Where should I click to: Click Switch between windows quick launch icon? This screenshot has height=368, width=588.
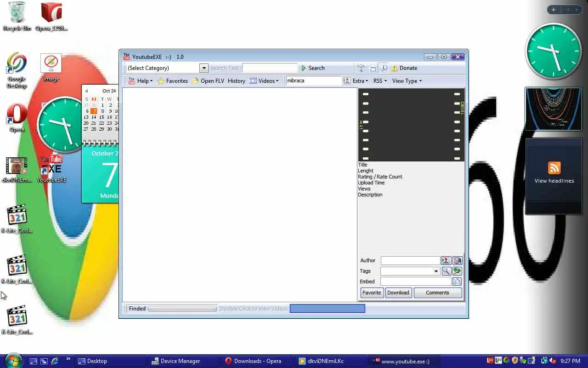(44, 361)
